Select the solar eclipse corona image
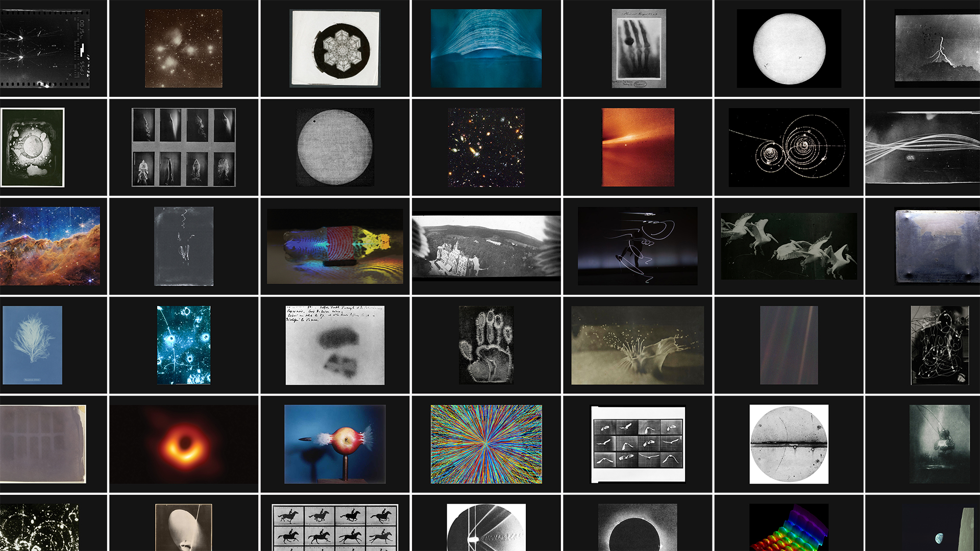980x551 pixels. coord(638,527)
